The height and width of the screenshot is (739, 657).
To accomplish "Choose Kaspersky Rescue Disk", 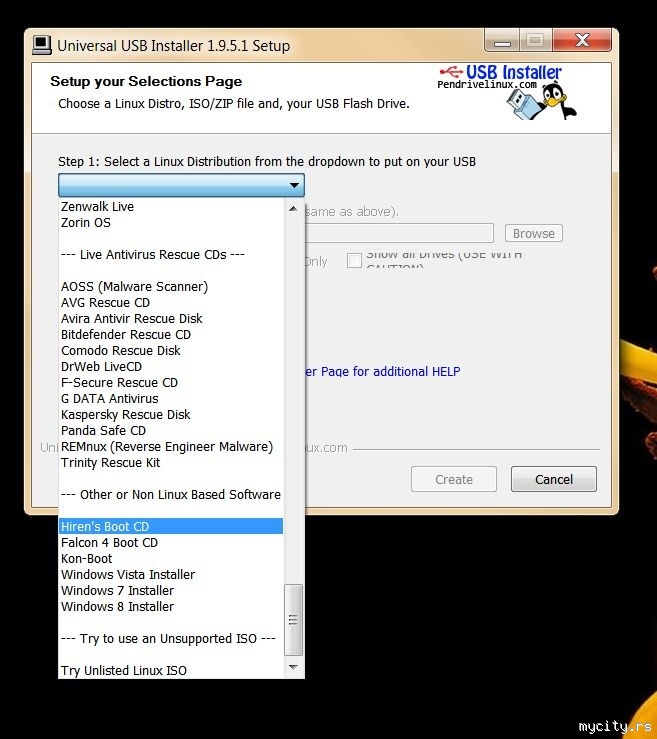I will pos(171,415).
